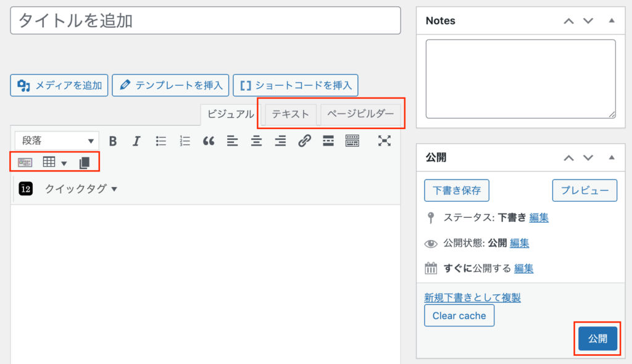Image resolution: width=632 pixels, height=364 pixels.
Task: Edit the 公開状態 visibility link
Action: (x=520, y=243)
